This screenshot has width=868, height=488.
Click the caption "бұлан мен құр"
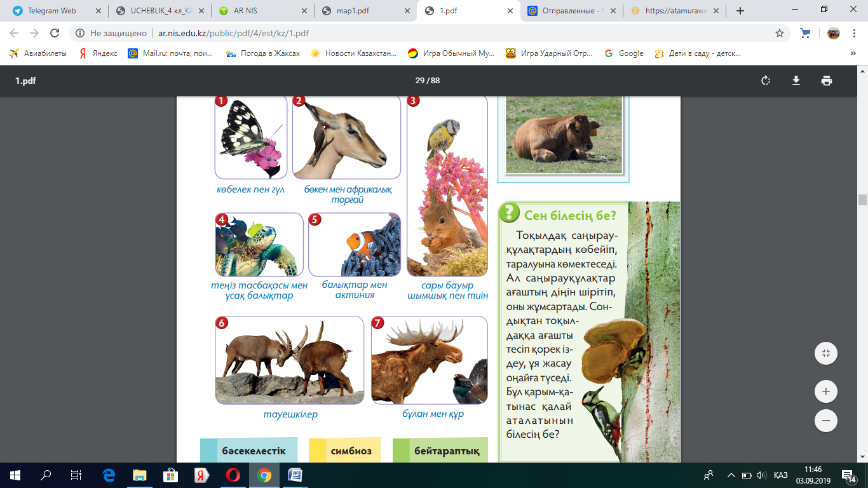coord(433,414)
